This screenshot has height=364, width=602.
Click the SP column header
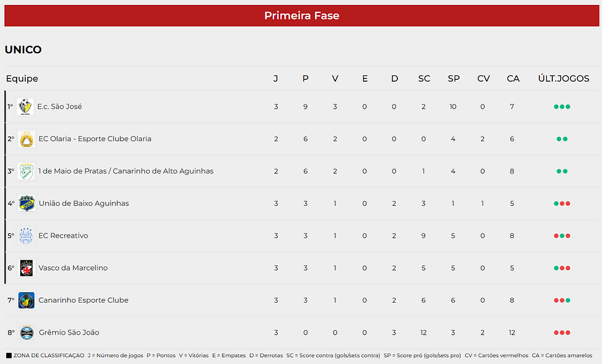pos(453,79)
